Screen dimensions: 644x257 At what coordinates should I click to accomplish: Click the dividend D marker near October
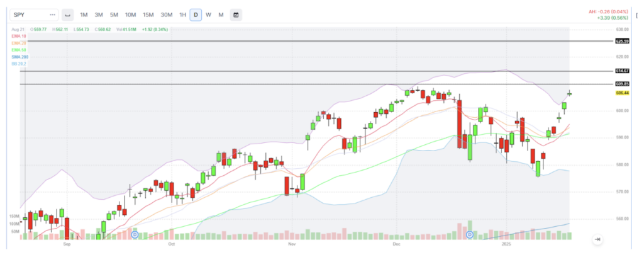(135, 234)
